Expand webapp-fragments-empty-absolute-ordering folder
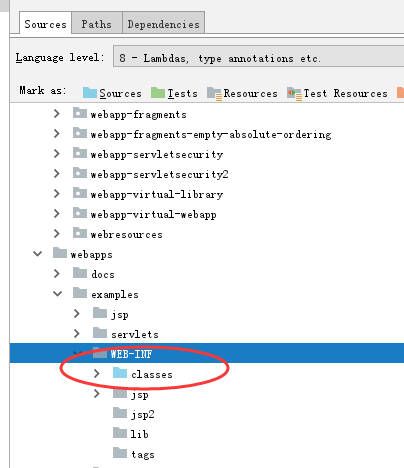This screenshot has width=404, height=468. click(x=57, y=134)
